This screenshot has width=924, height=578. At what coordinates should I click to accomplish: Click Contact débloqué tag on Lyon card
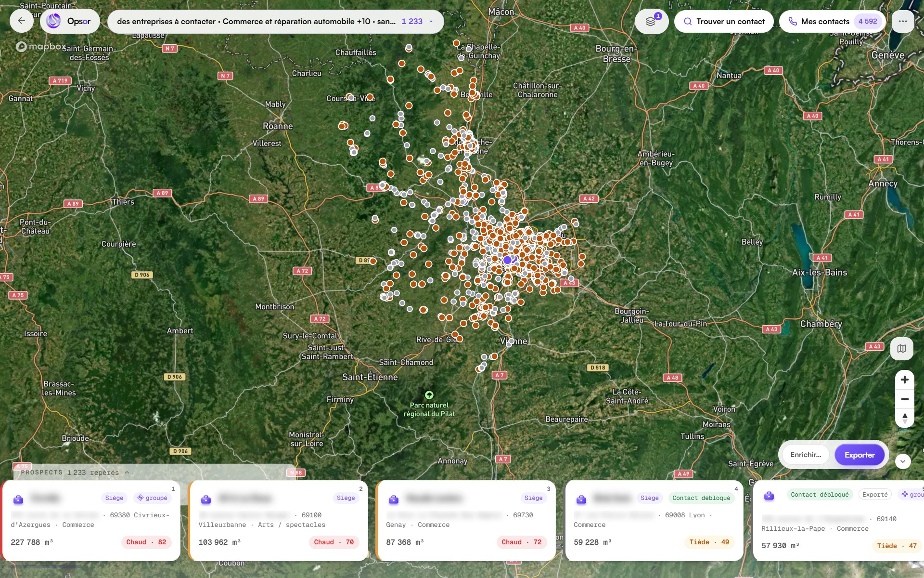(701, 498)
